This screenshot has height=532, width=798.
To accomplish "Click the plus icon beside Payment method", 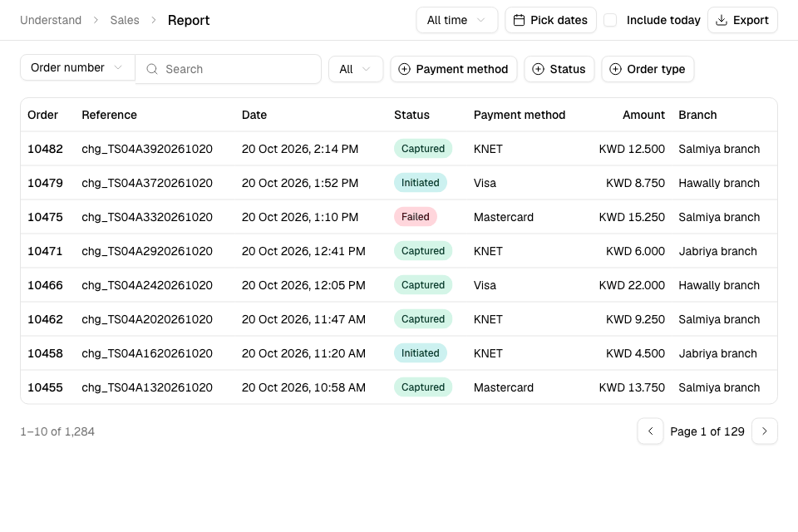I will tap(404, 69).
